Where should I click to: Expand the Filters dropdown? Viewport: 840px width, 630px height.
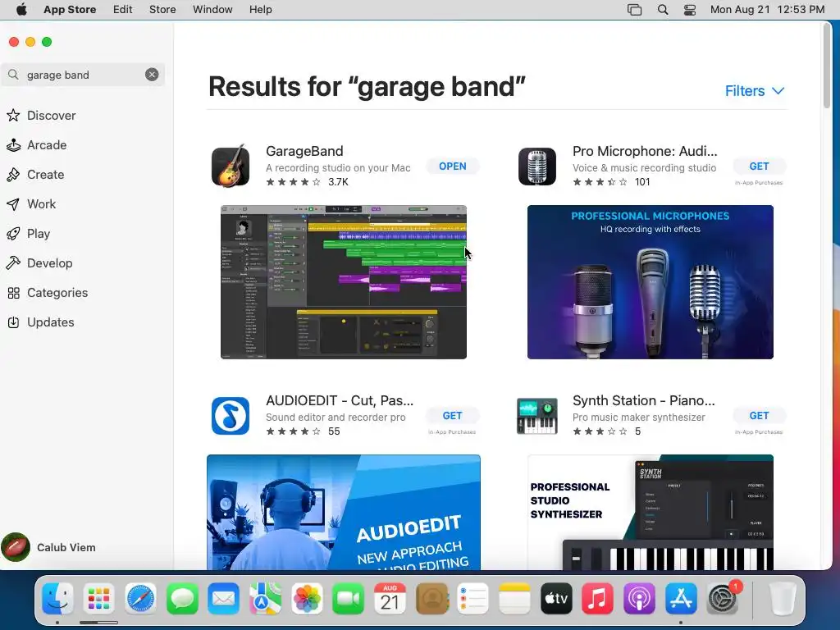(755, 91)
